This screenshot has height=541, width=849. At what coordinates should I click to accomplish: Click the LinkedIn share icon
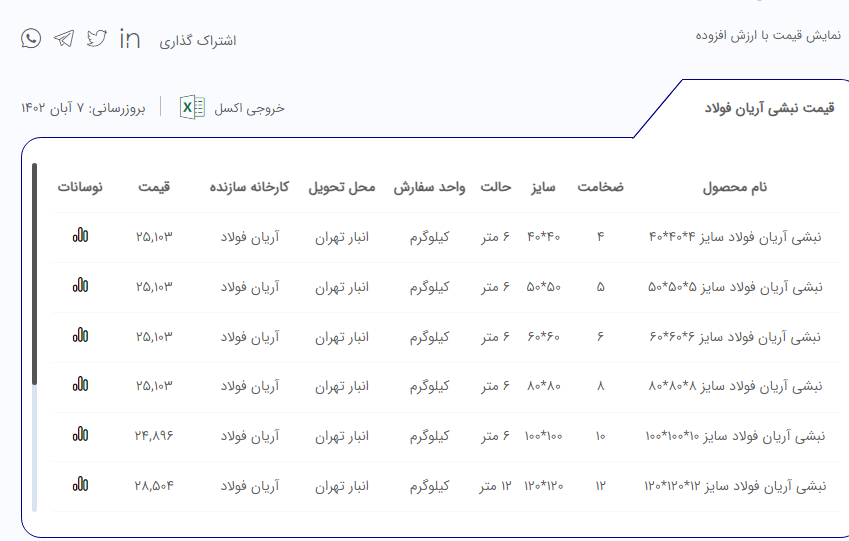click(x=130, y=39)
